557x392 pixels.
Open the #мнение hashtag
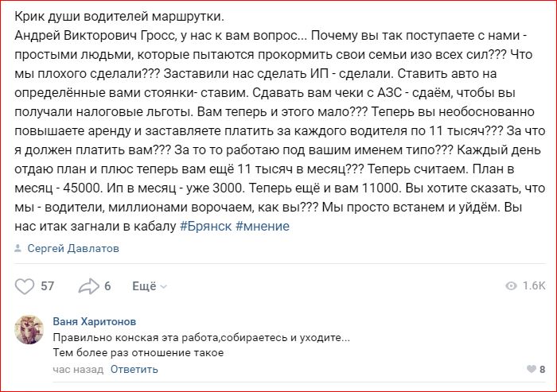click(x=263, y=226)
